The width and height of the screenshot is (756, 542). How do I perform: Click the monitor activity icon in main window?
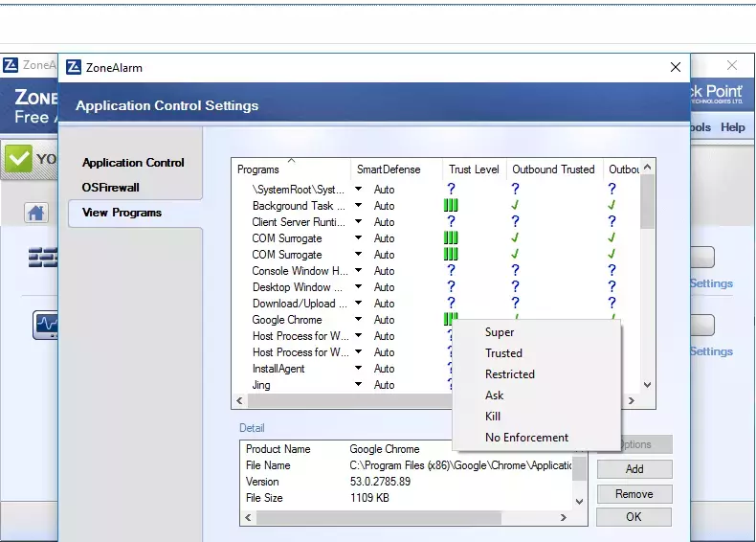click(45, 325)
